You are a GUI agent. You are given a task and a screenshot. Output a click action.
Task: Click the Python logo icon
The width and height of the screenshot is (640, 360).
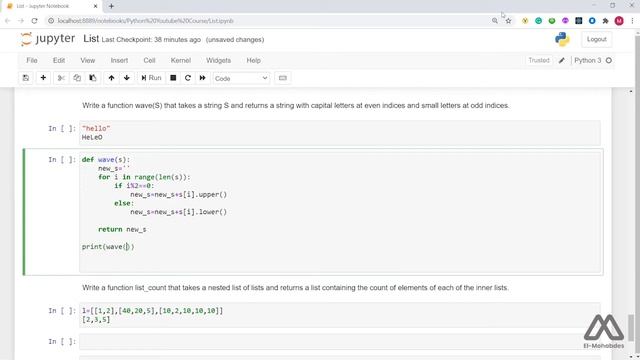point(562,39)
